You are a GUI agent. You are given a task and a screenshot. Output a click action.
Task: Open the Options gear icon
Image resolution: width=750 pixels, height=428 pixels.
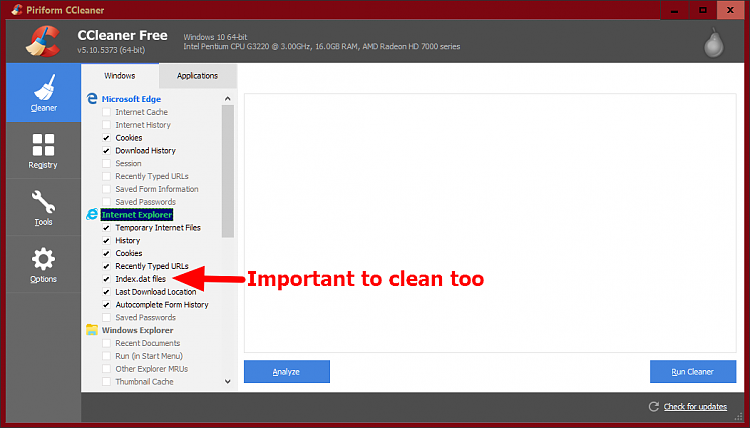(44, 259)
